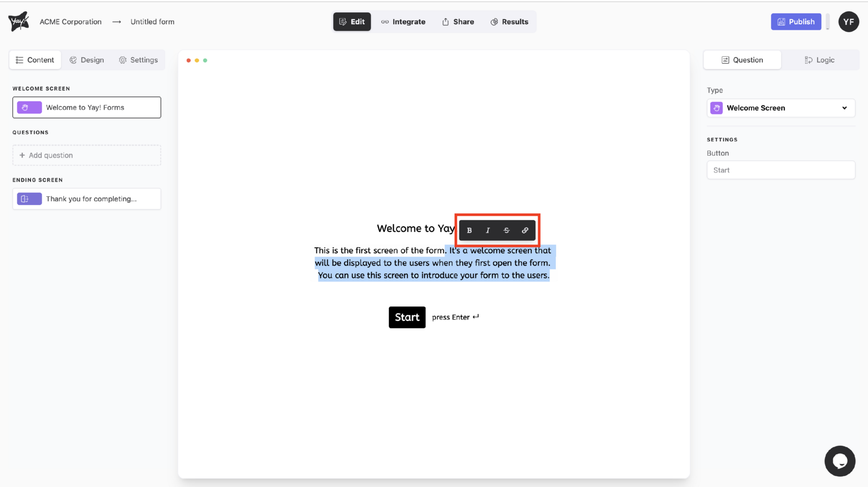Publish the form
This screenshot has width=868, height=487.
point(796,22)
